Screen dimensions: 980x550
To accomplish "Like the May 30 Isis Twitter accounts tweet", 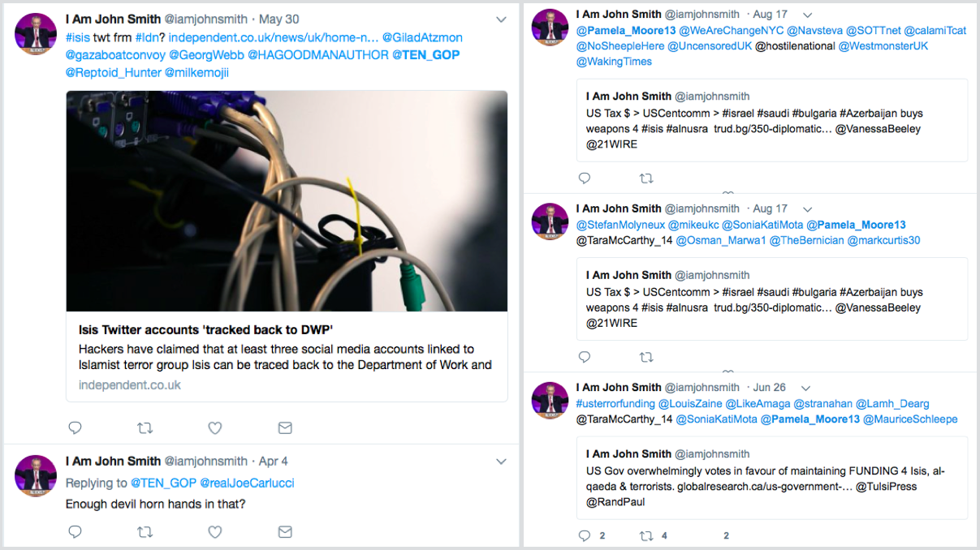I will tap(215, 427).
